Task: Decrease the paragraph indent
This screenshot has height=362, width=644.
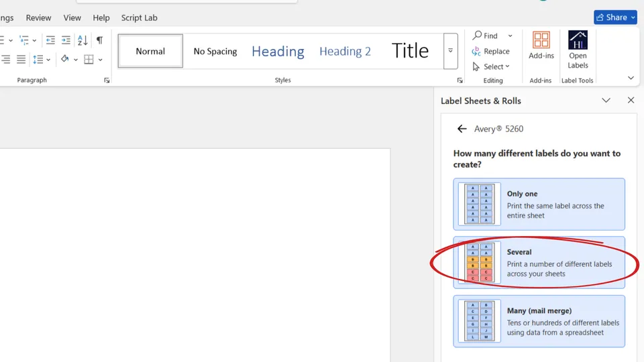Action: coord(50,40)
